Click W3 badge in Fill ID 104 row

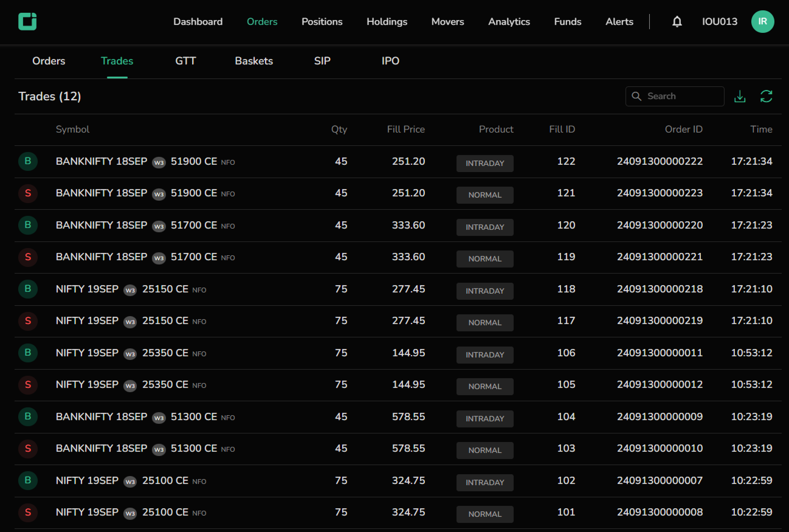(159, 417)
